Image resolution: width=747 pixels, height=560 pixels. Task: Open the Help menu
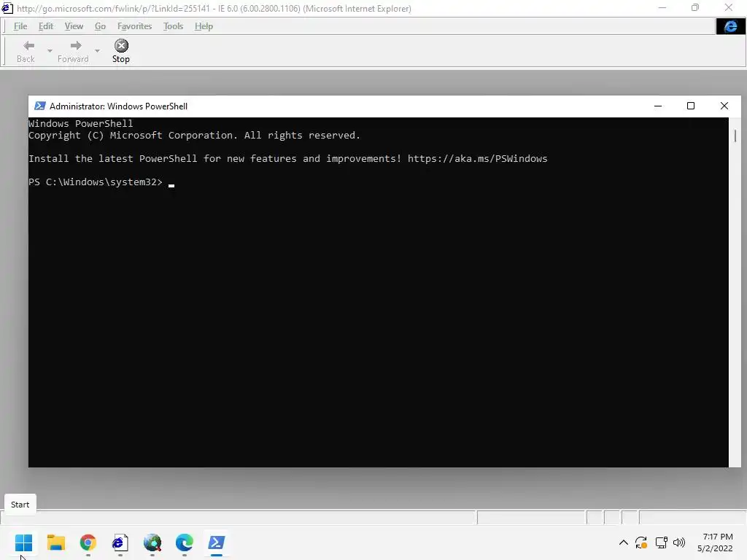pos(204,26)
